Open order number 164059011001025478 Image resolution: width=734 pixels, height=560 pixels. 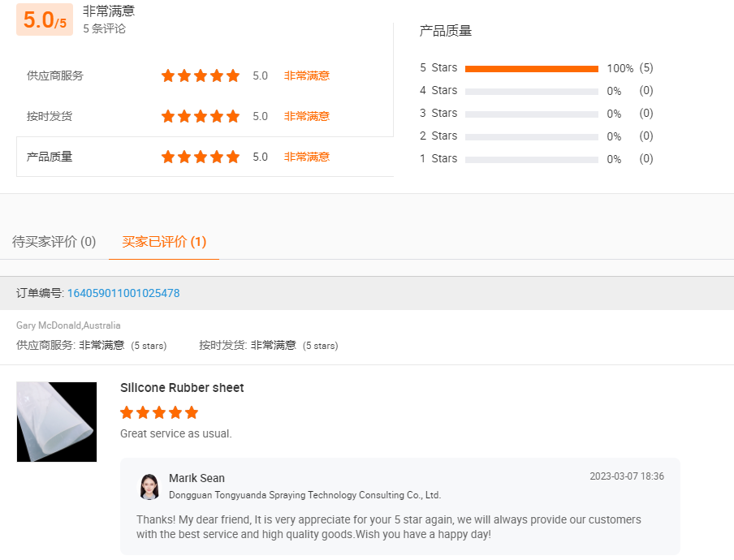[x=123, y=293]
